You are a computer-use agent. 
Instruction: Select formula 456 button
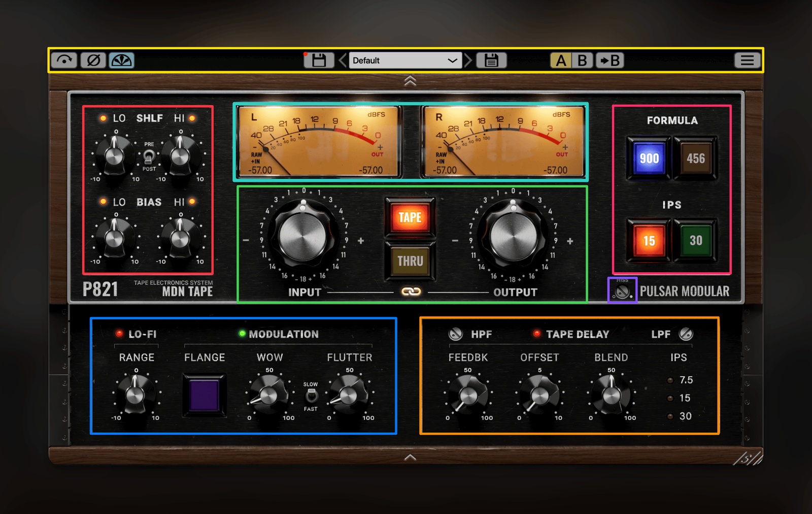coord(696,158)
